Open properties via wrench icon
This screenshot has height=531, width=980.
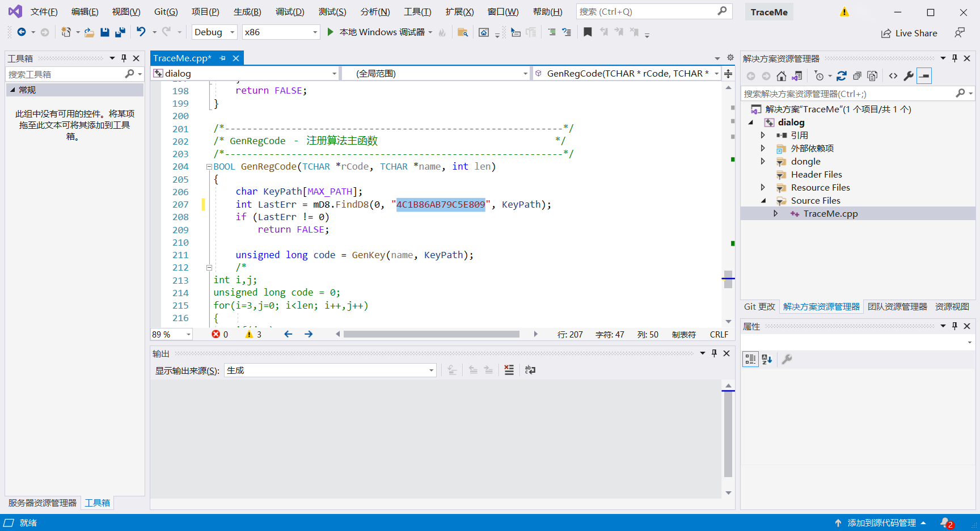(x=909, y=76)
